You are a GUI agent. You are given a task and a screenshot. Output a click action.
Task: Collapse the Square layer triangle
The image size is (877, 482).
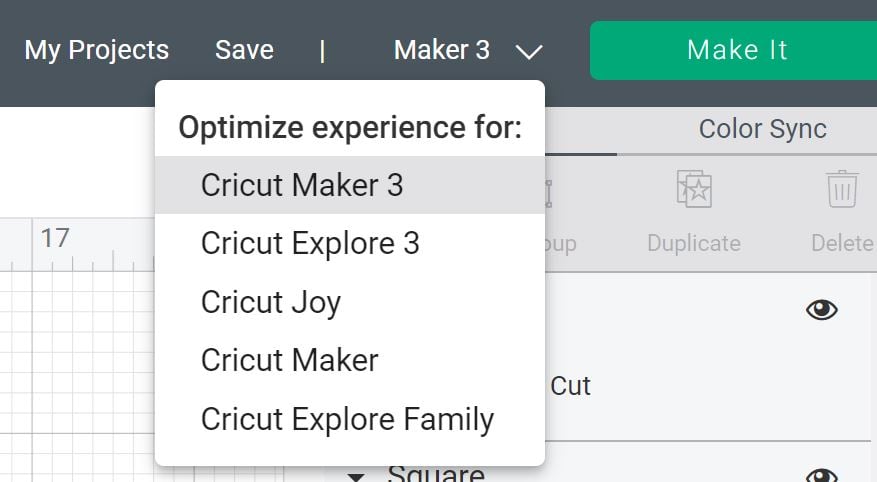356,477
